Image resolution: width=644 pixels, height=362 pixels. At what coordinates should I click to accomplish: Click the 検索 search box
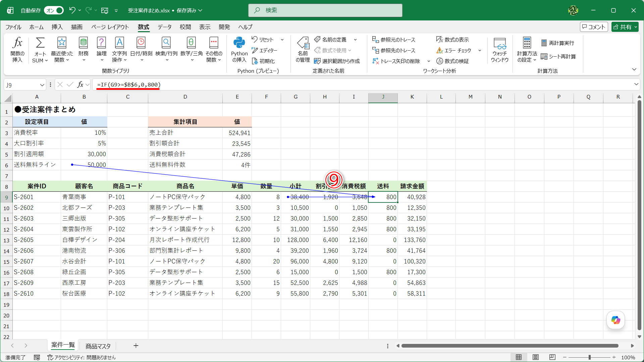tap(325, 10)
